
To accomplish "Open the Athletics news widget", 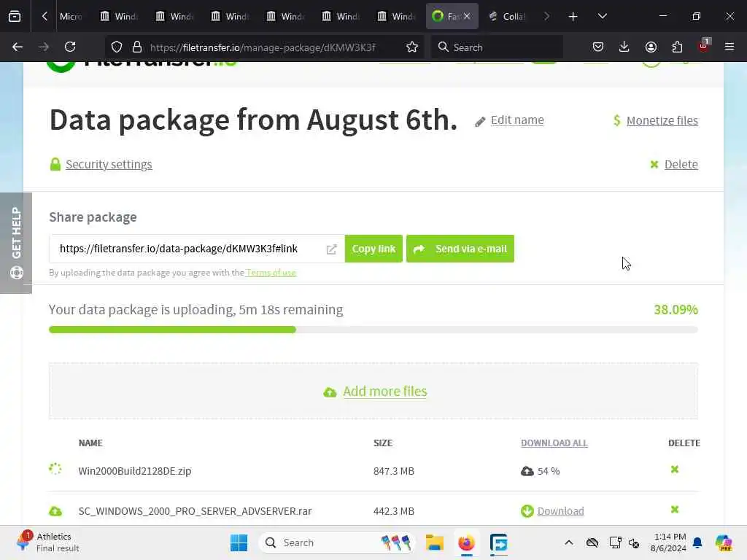I will 47,542.
